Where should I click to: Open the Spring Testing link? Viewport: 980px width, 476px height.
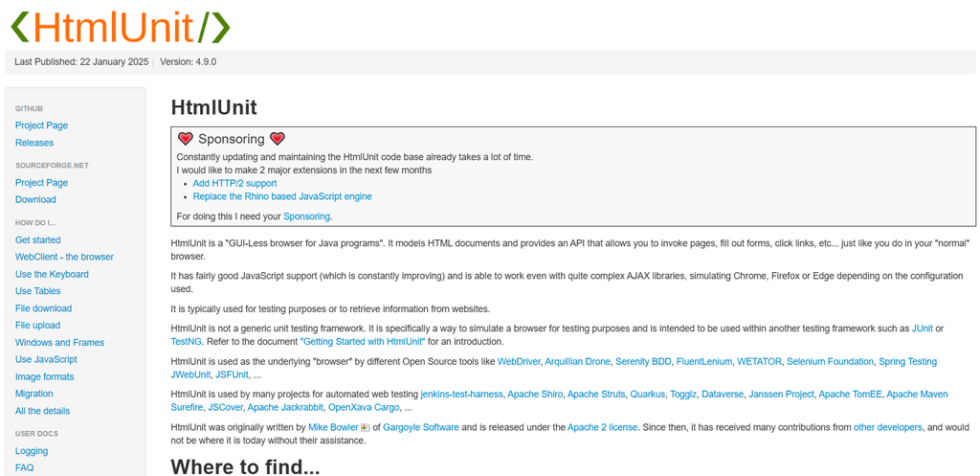click(x=908, y=361)
